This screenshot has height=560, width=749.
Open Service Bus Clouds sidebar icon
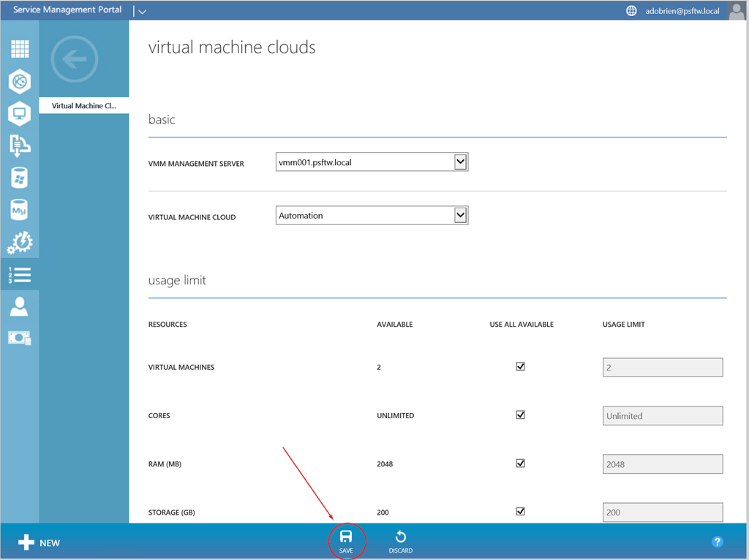[20, 145]
